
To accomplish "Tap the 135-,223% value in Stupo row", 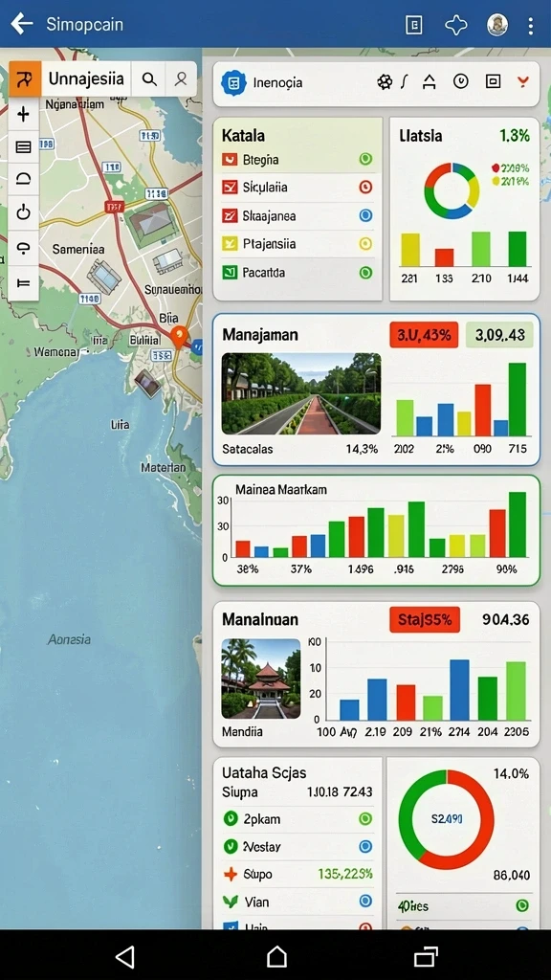I will coord(344,874).
